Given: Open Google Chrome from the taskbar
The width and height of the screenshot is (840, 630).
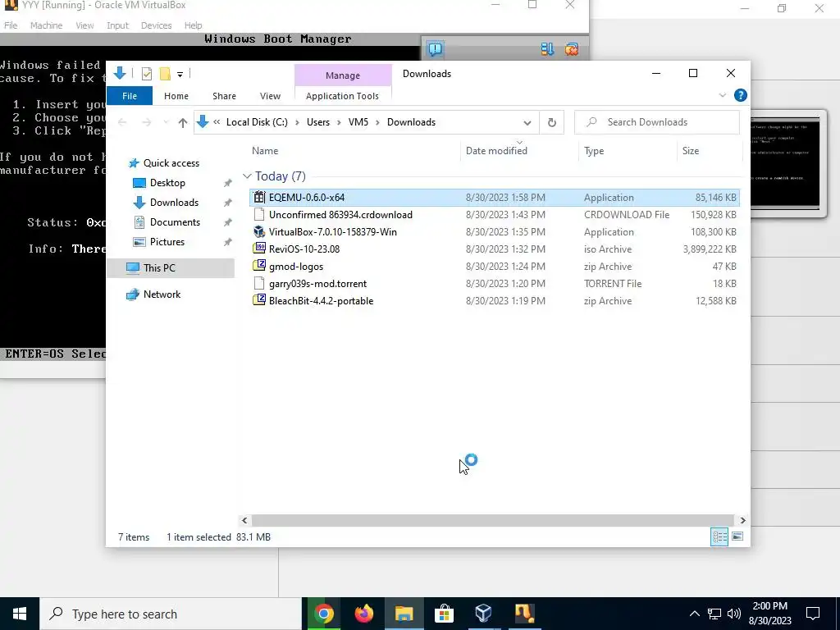Looking at the screenshot, I should point(323,614).
